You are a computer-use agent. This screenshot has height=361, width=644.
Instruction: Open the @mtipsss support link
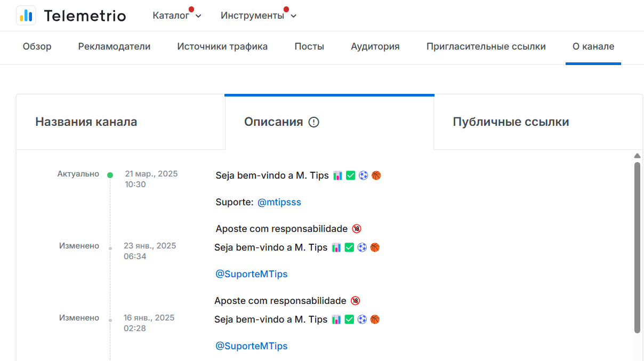point(279,203)
